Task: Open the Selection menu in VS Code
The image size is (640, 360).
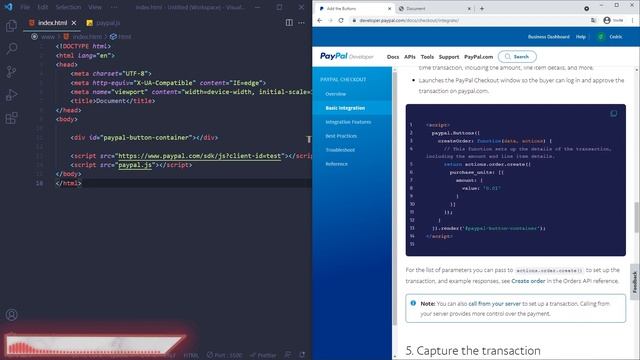Action: click(x=68, y=7)
